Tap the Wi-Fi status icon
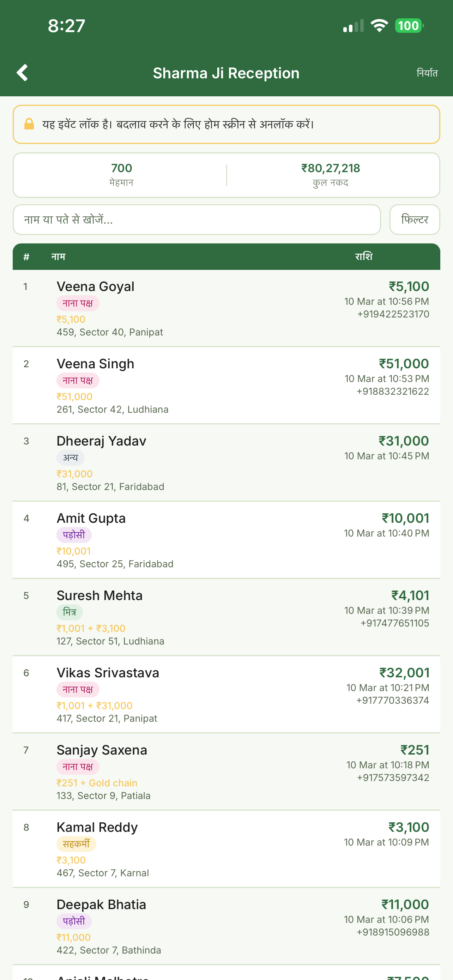The image size is (453, 980). (379, 25)
